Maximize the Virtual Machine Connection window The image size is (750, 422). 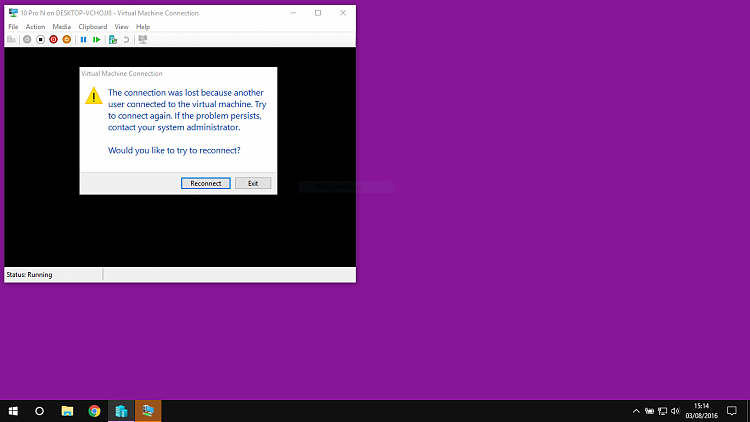[318, 13]
